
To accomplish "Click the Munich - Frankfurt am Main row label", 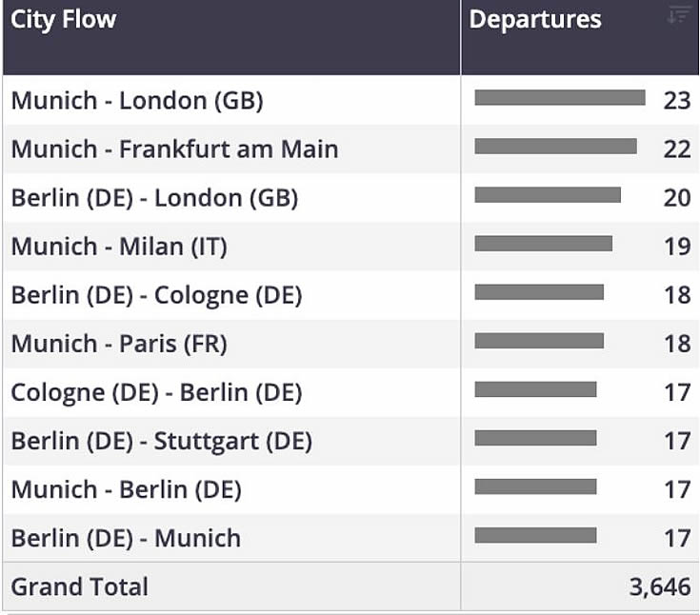I will tap(174, 149).
